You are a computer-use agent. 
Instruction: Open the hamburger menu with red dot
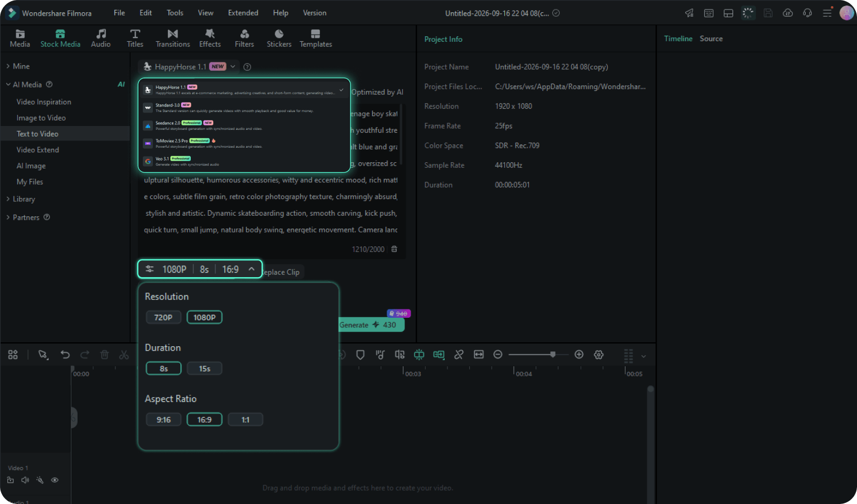coord(827,13)
